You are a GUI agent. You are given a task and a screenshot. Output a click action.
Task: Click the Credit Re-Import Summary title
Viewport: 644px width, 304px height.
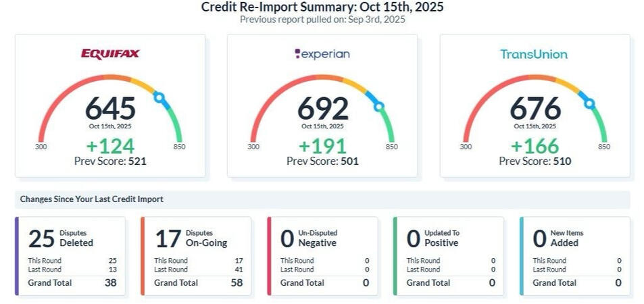click(x=322, y=7)
